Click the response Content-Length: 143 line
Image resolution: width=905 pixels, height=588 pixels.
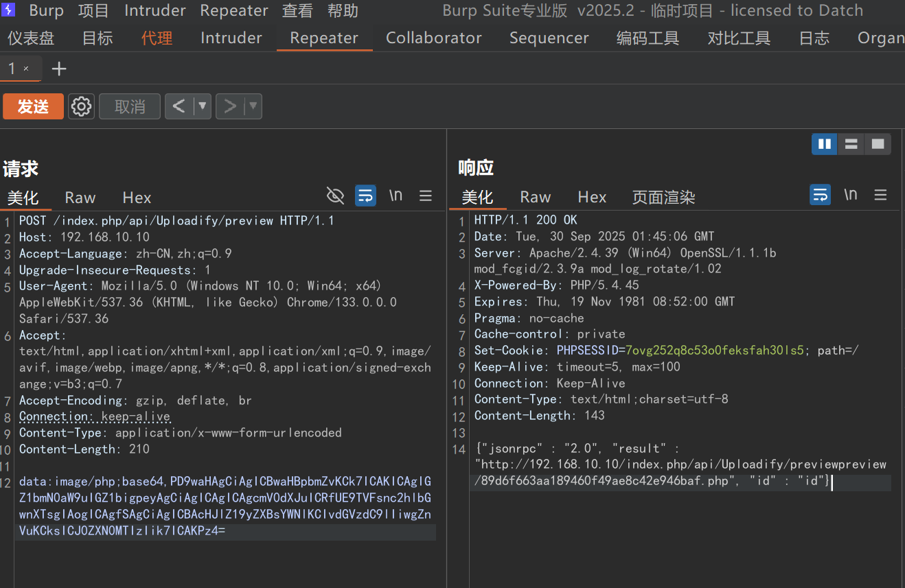coord(540,415)
